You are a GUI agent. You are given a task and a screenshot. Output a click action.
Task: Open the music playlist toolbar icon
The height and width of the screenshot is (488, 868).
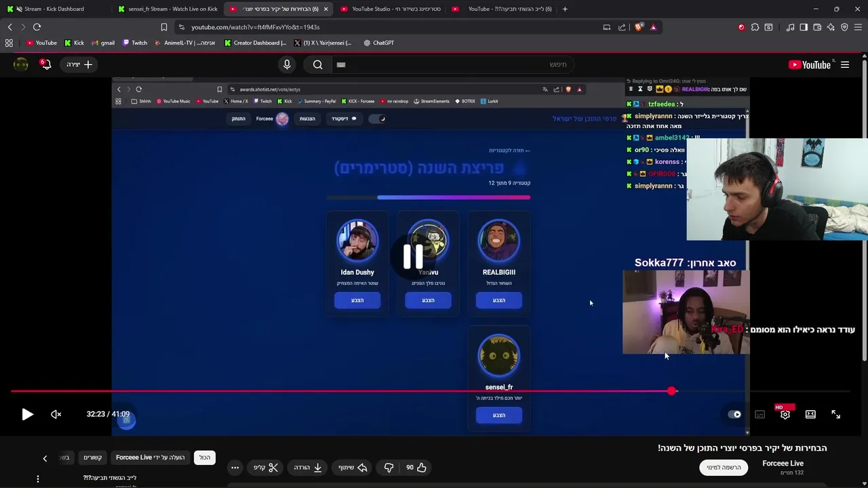(790, 27)
